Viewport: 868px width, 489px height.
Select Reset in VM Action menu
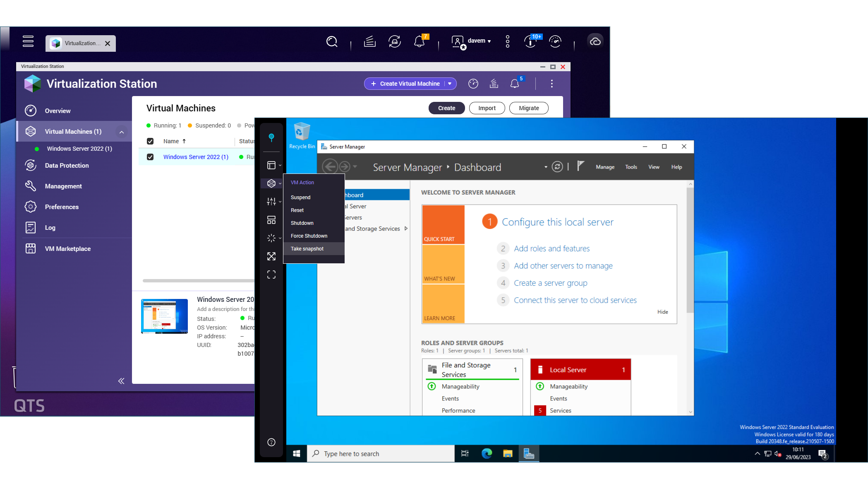click(x=314, y=210)
